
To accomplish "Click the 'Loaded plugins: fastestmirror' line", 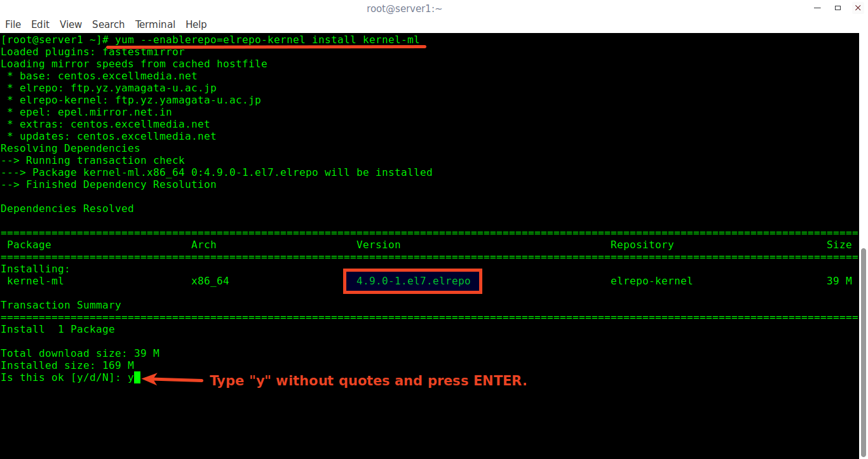I will [x=93, y=52].
